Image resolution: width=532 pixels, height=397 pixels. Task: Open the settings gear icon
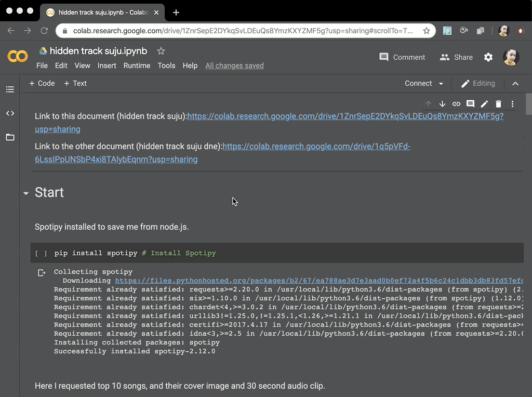(488, 57)
